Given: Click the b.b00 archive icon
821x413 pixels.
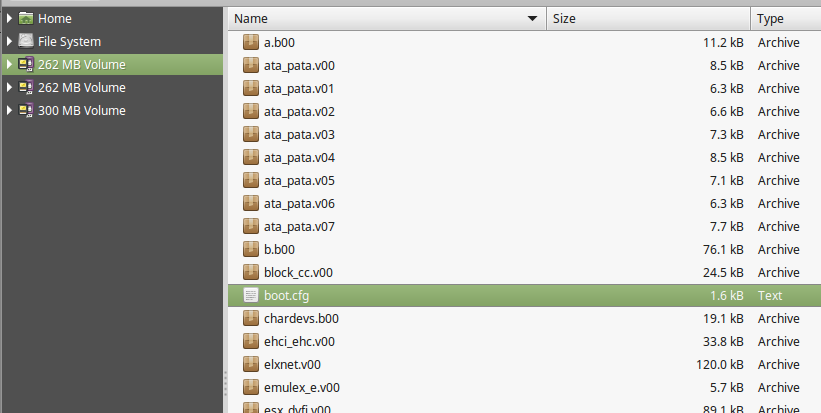Looking at the screenshot, I should (251, 249).
